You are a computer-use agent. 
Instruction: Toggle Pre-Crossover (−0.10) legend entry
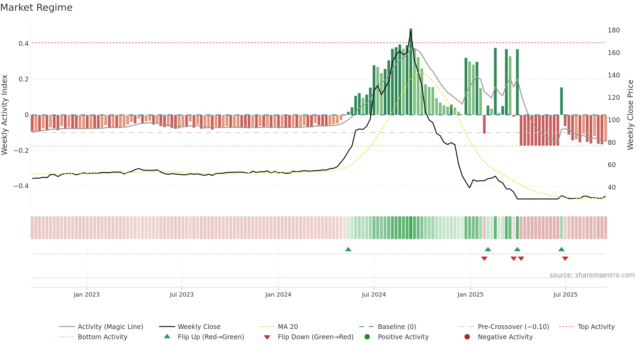click(504, 327)
